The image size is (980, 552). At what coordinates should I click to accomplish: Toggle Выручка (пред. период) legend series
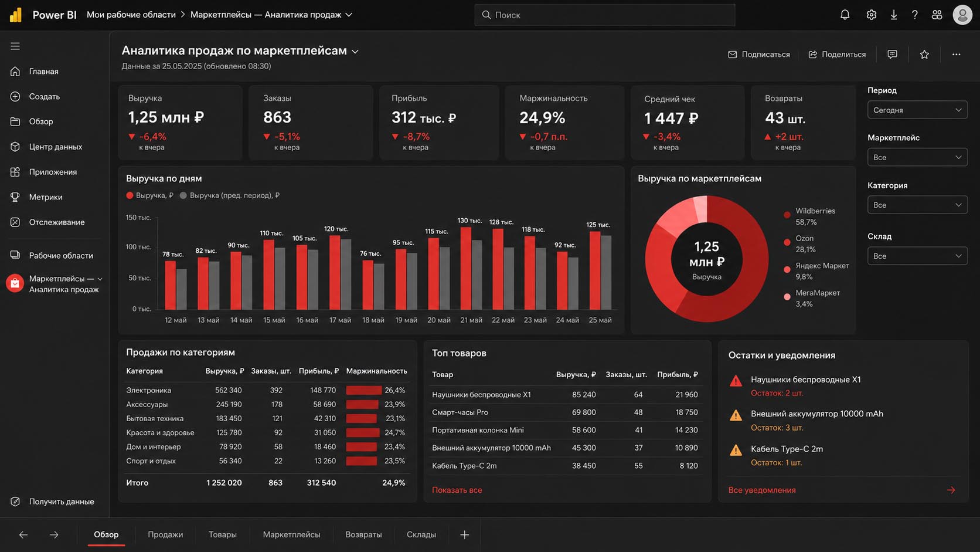(x=230, y=195)
